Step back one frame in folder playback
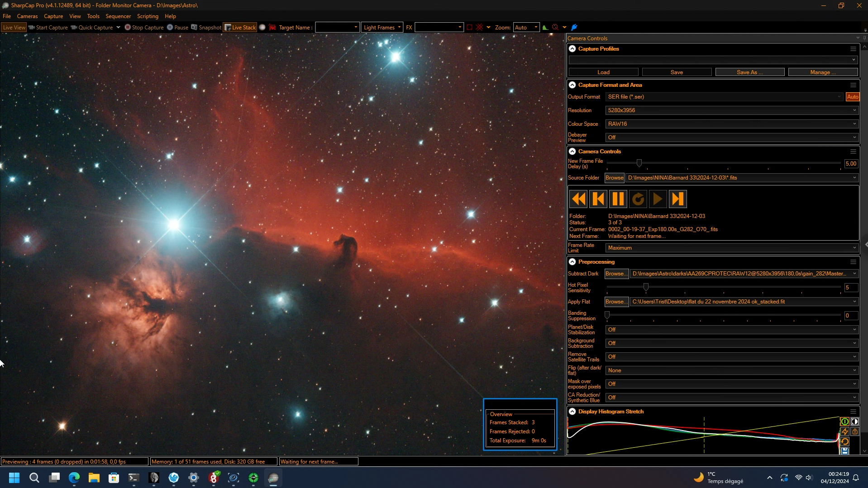 click(x=598, y=199)
